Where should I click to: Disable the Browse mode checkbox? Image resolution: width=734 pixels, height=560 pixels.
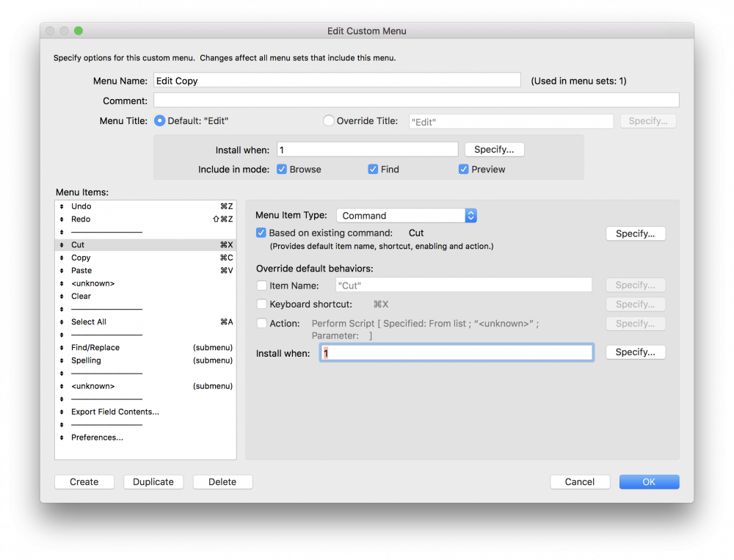(x=282, y=170)
